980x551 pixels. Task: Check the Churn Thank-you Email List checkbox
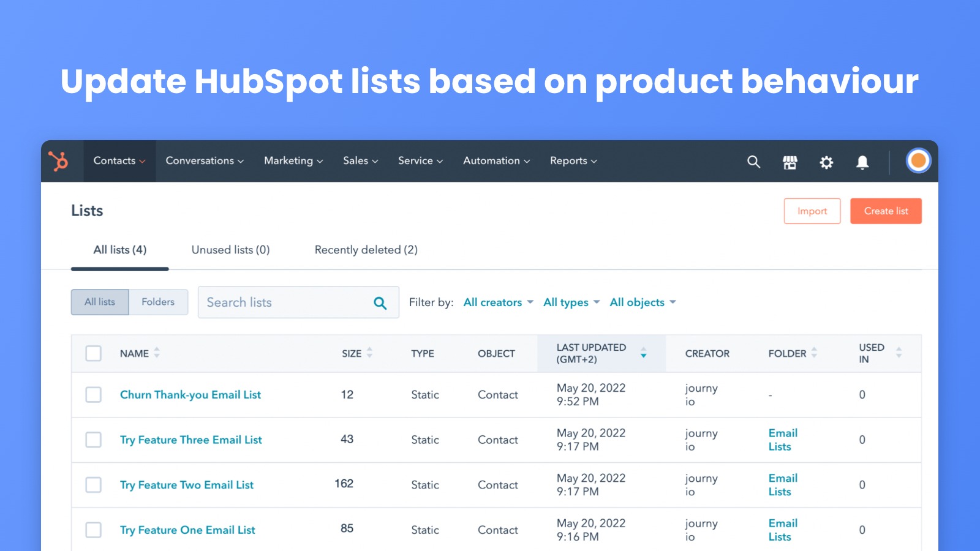pos(94,395)
